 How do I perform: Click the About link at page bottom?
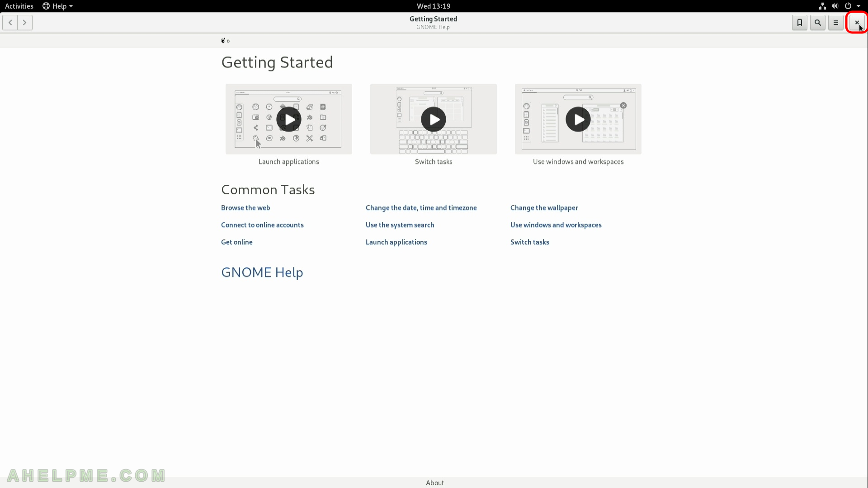435,483
